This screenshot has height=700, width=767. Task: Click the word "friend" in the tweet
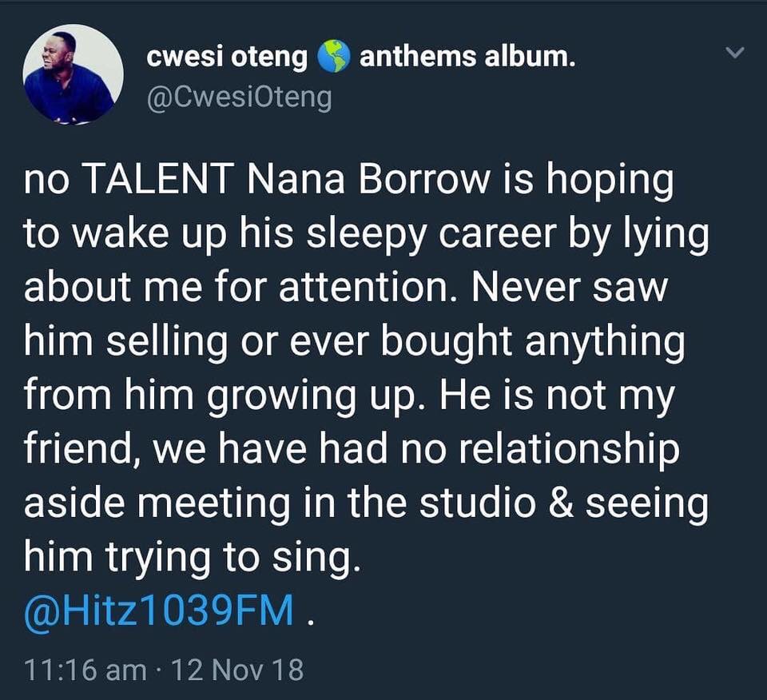pos(75,451)
